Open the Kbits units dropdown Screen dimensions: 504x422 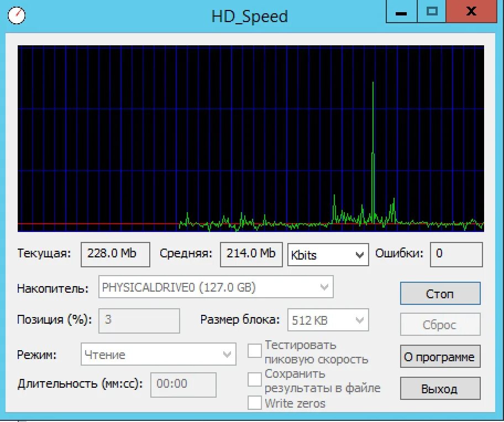coord(328,255)
